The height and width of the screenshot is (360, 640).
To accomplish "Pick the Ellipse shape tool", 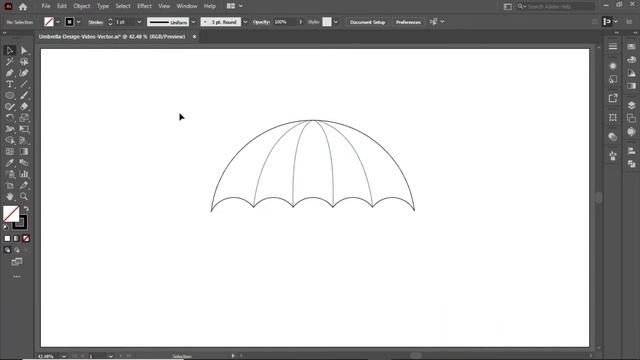I will [10, 96].
